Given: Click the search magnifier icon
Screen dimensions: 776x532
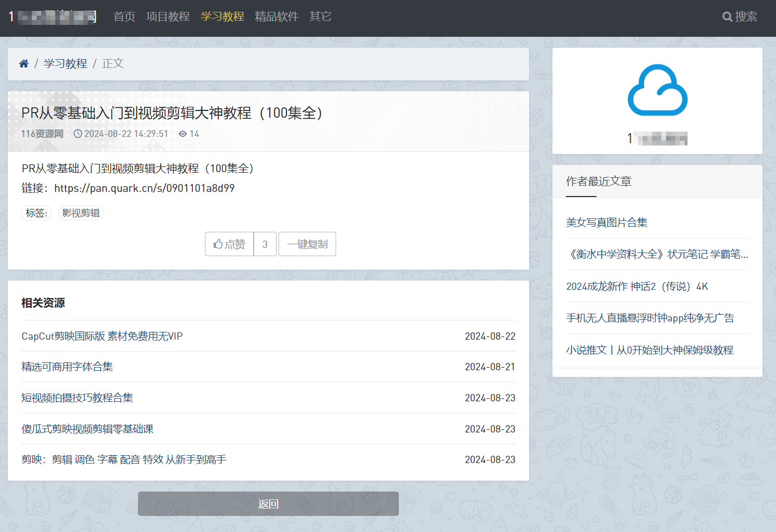Looking at the screenshot, I should (727, 17).
